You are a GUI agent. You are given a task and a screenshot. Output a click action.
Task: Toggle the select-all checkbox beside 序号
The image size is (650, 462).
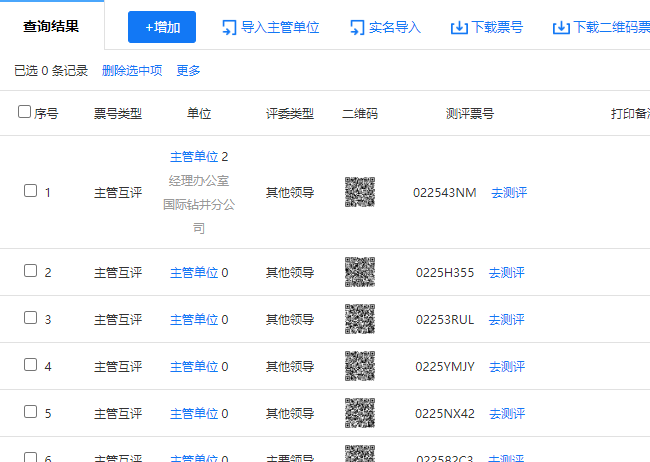tap(24, 112)
